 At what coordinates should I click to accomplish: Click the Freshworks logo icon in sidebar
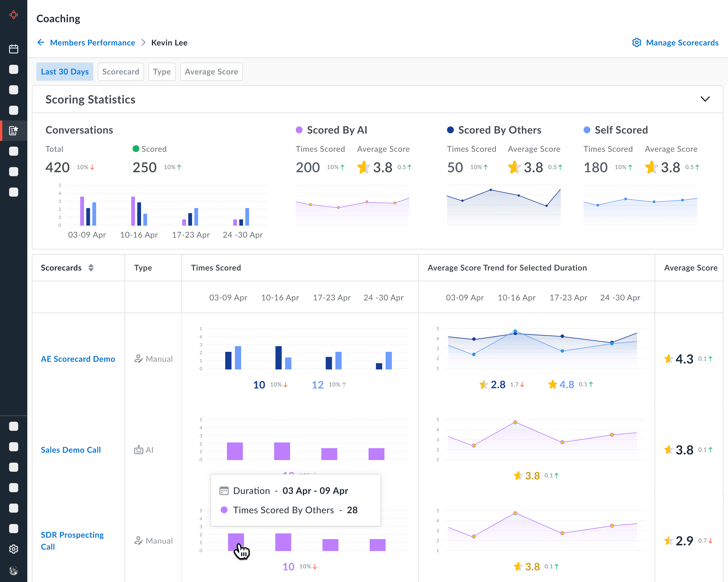(x=13, y=15)
